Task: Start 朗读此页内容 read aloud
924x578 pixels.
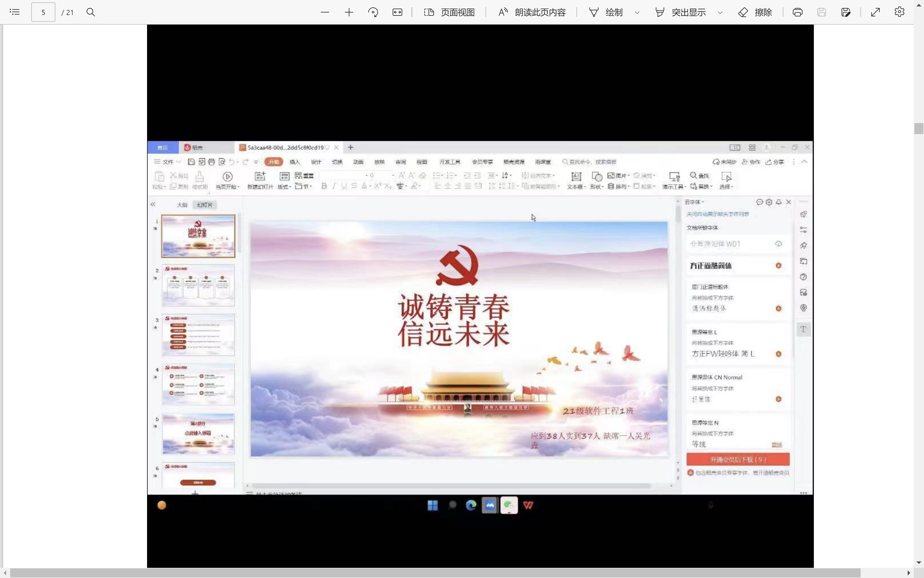Action: click(x=532, y=12)
